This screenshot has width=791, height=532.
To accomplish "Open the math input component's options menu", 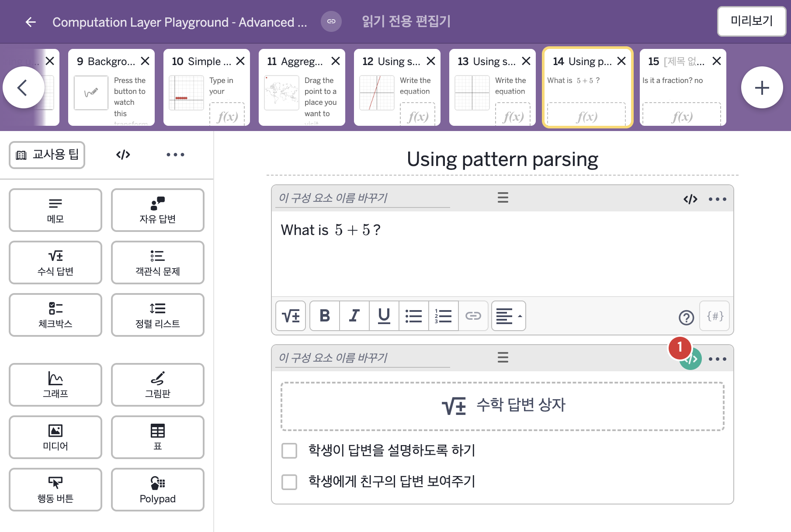I will [x=718, y=359].
